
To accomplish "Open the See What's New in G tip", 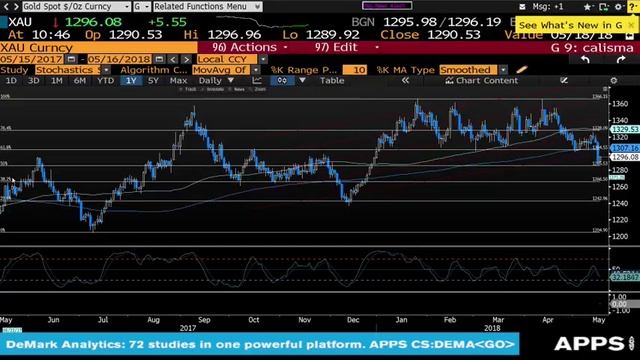I will click(x=570, y=25).
